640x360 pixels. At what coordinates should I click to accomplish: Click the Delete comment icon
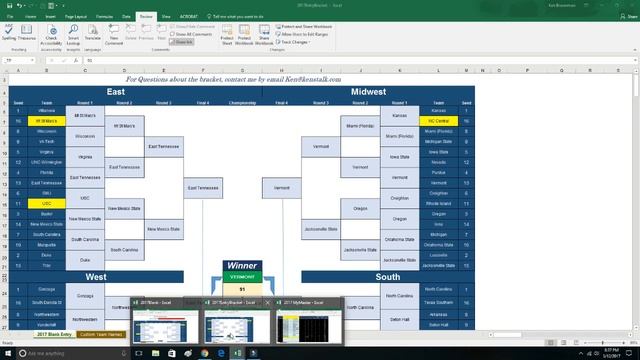pos(131,33)
